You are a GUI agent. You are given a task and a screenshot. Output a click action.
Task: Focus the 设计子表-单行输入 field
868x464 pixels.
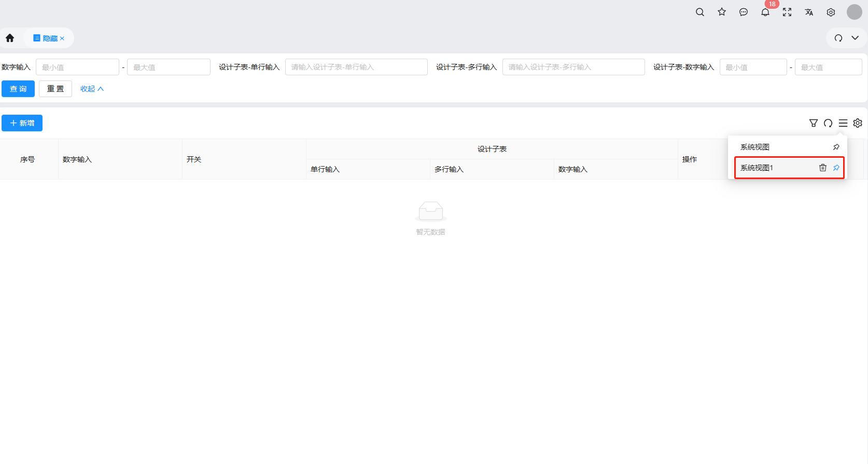[356, 67]
